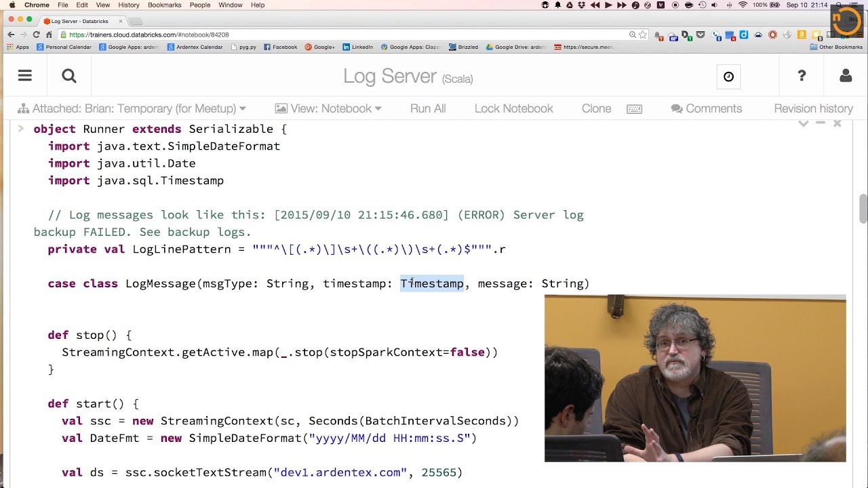Viewport: 868px width, 488px height.
Task: Open Brizzled bookmark
Action: [x=463, y=47]
